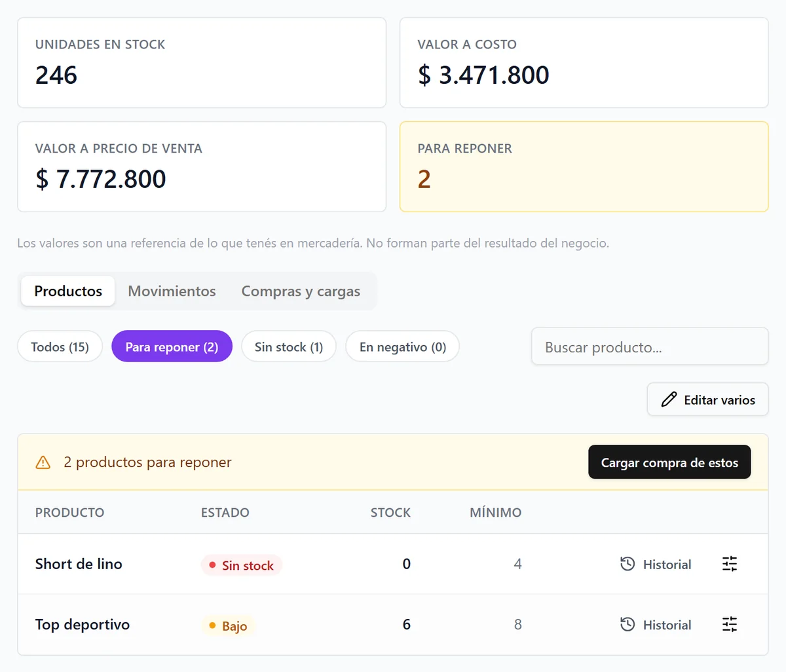Focus the Buscar producto search field

point(650,346)
